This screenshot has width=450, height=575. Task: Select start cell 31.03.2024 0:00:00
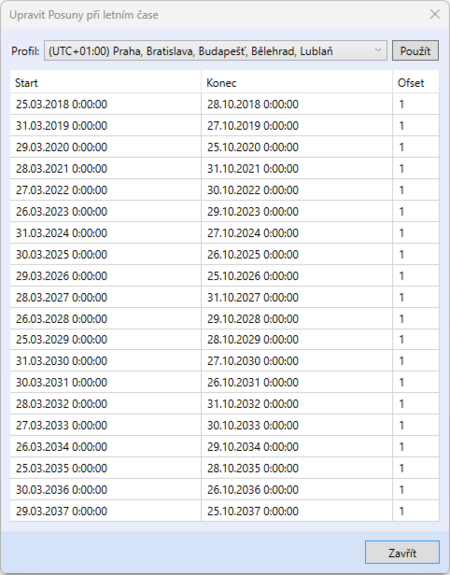tap(105, 233)
